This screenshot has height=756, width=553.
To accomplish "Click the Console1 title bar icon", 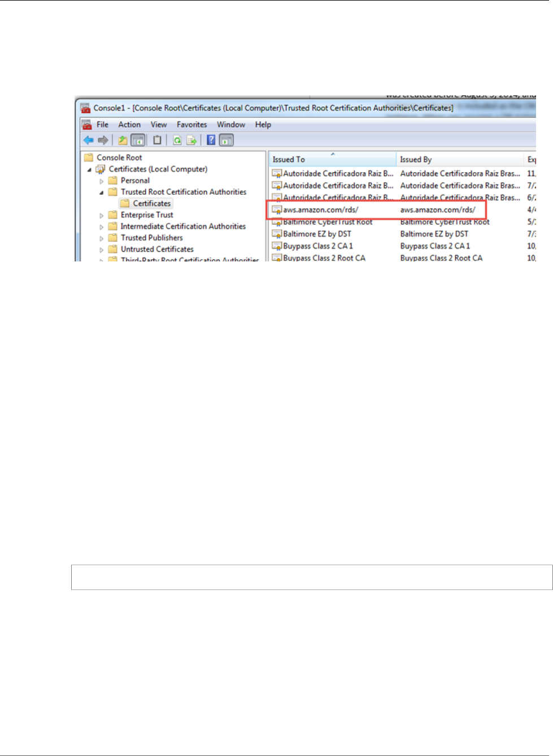I will tap(85, 108).
